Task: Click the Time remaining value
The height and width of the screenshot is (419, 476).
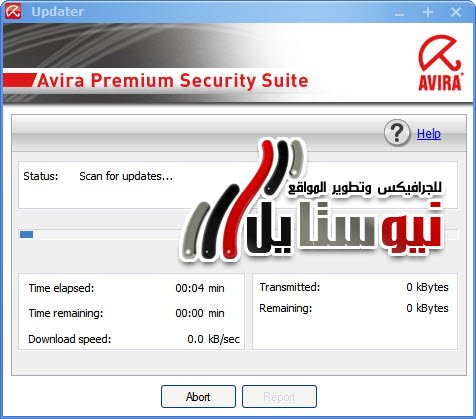Action: tap(200, 313)
